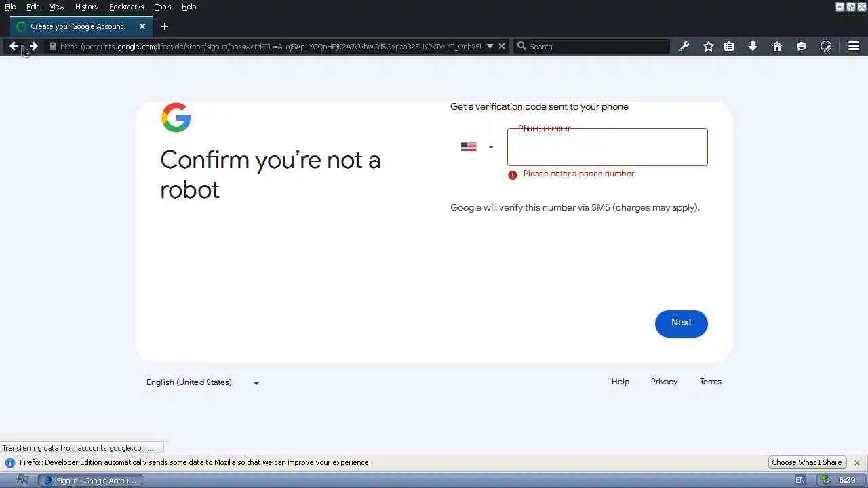Click the info icon in notification bar
The width and height of the screenshot is (868, 488).
pyautogui.click(x=9, y=462)
